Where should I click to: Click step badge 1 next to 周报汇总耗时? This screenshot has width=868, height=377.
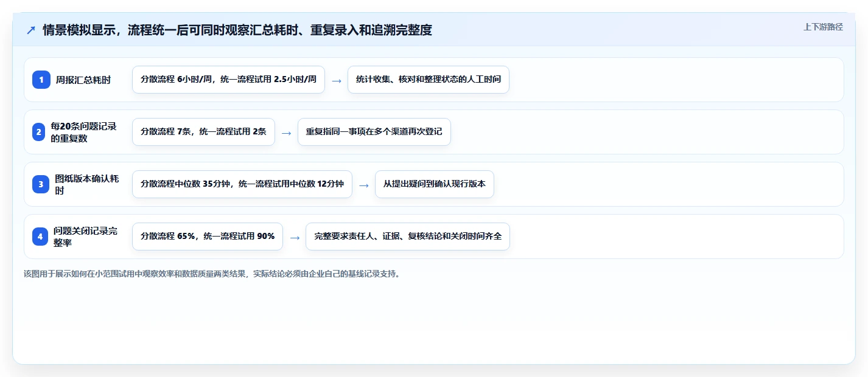pos(41,80)
